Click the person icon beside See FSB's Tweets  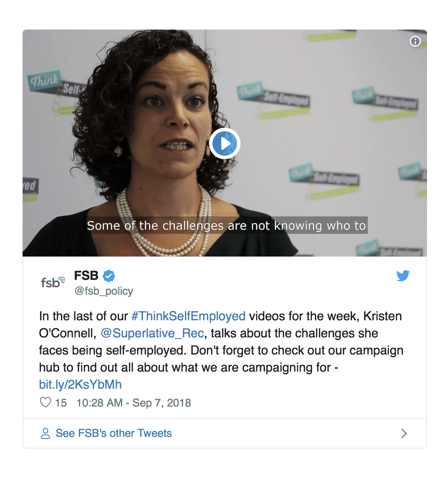pos(45,433)
